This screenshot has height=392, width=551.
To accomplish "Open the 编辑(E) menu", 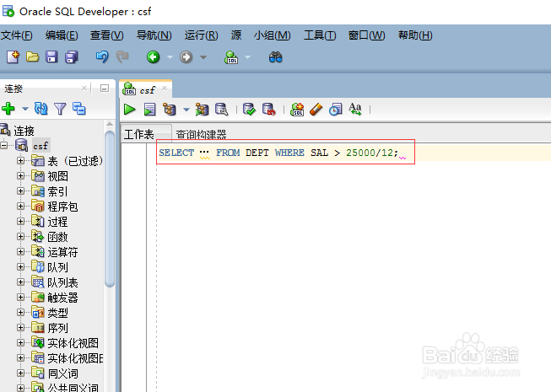I will tap(62, 35).
